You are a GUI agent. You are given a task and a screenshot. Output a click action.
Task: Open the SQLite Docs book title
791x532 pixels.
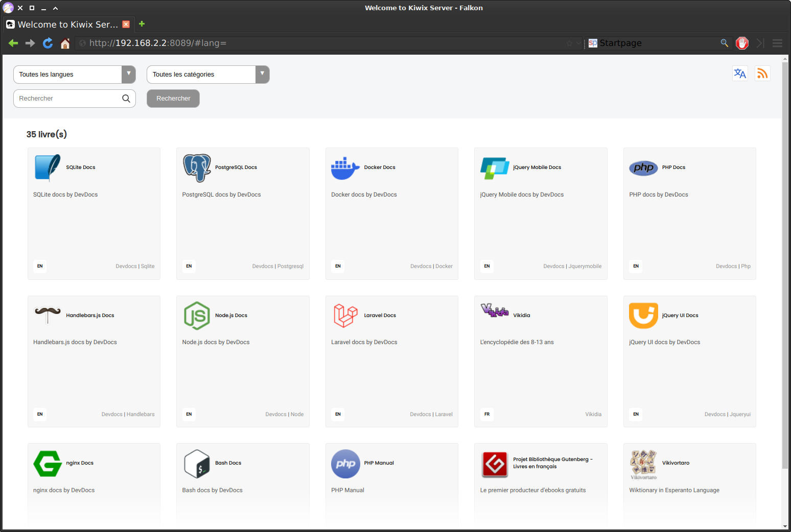pyautogui.click(x=81, y=167)
